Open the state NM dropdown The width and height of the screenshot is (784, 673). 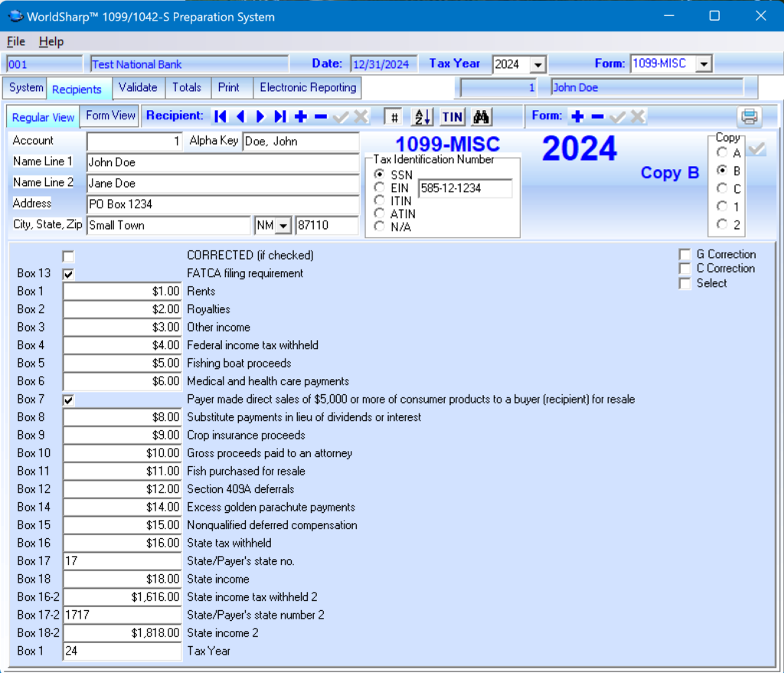[283, 226]
